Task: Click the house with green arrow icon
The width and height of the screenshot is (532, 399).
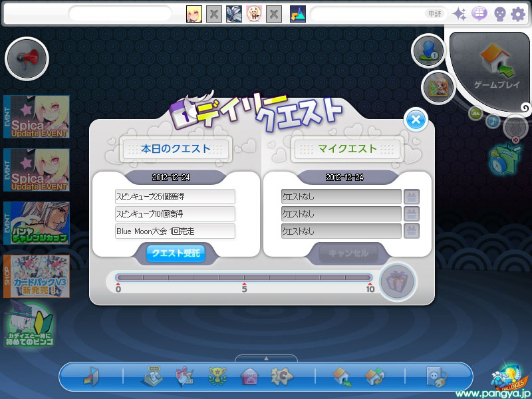Action: coord(342,377)
